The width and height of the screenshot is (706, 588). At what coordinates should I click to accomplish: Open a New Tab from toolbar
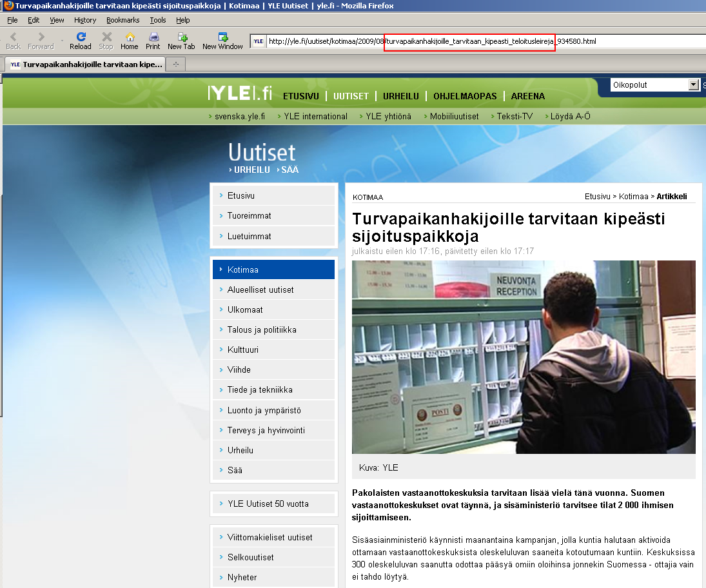click(x=181, y=37)
